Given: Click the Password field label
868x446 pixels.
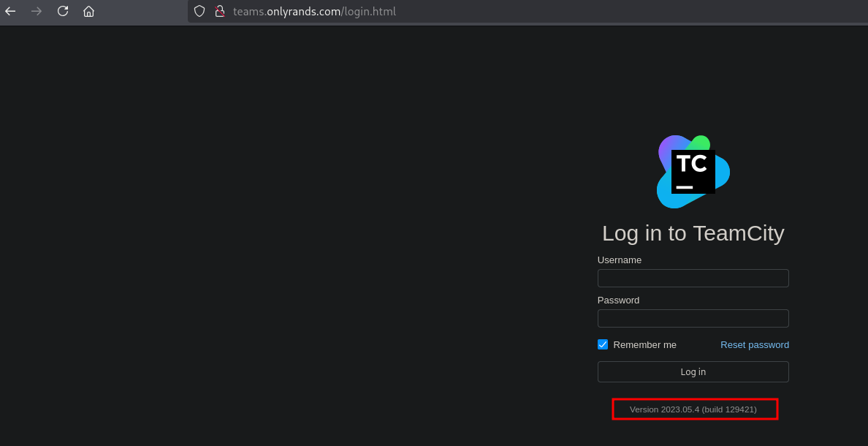Looking at the screenshot, I should coord(618,301).
